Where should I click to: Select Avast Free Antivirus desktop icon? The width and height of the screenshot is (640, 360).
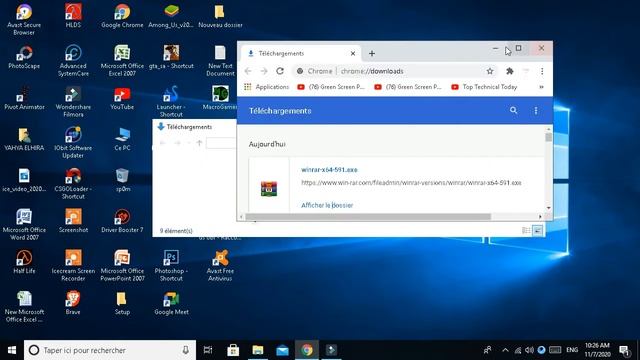(220, 266)
